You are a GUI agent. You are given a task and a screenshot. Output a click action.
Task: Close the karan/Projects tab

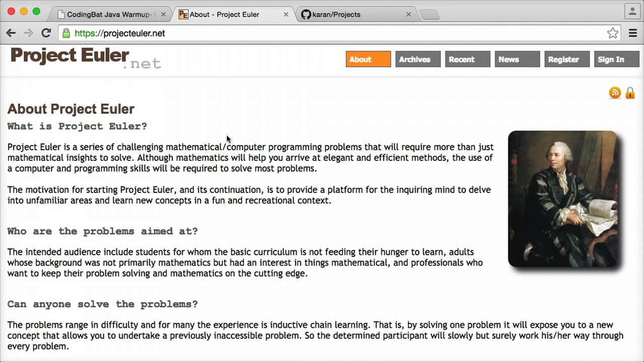pyautogui.click(x=409, y=15)
